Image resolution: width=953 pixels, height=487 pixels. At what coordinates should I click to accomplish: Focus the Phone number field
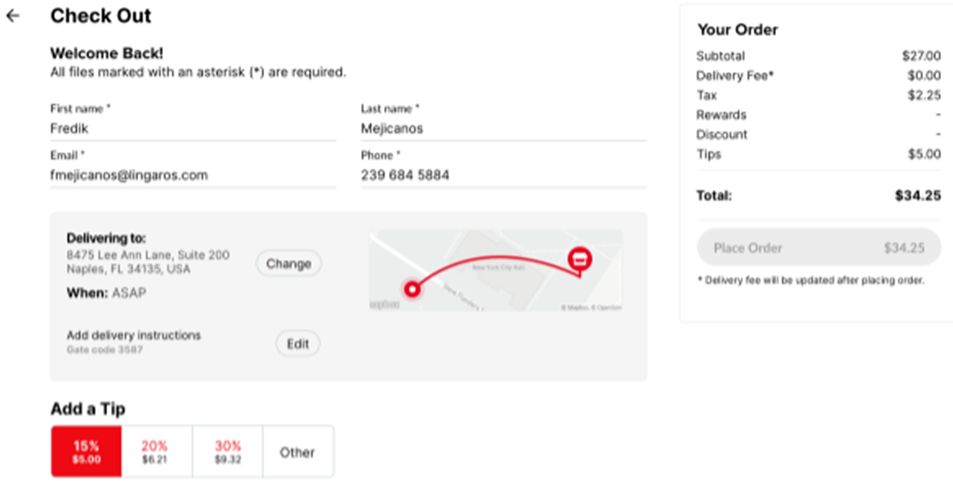[x=502, y=175]
